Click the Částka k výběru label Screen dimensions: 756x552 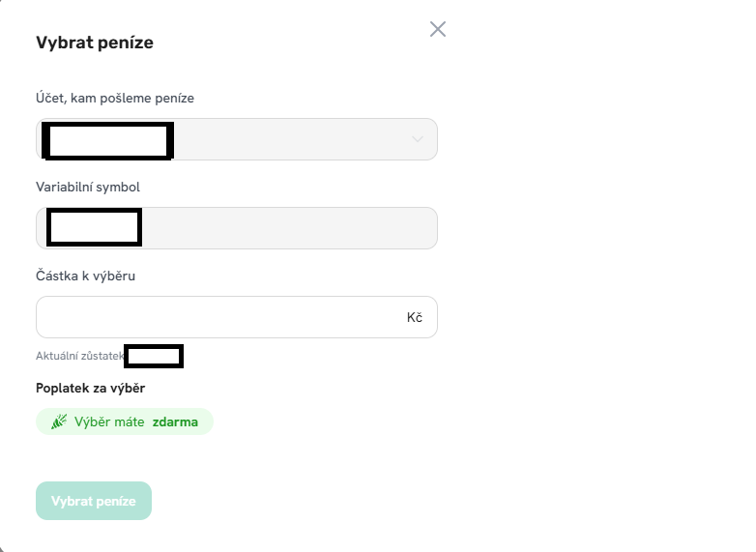85,276
